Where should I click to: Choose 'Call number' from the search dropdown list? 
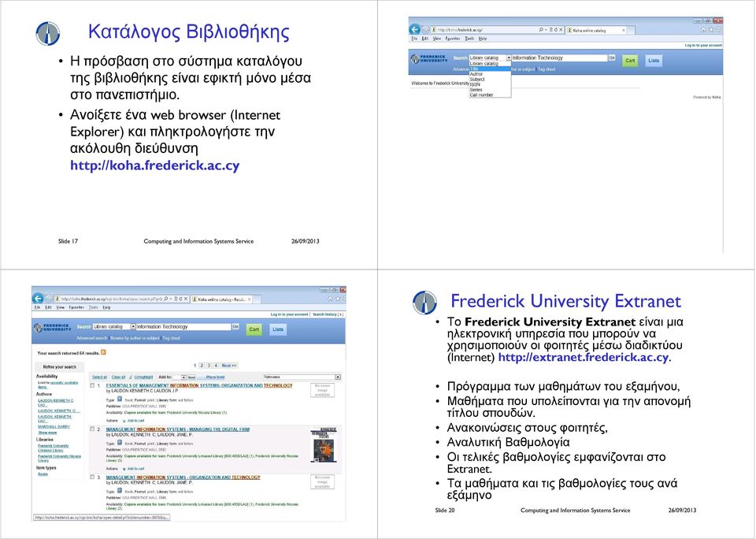click(490, 95)
